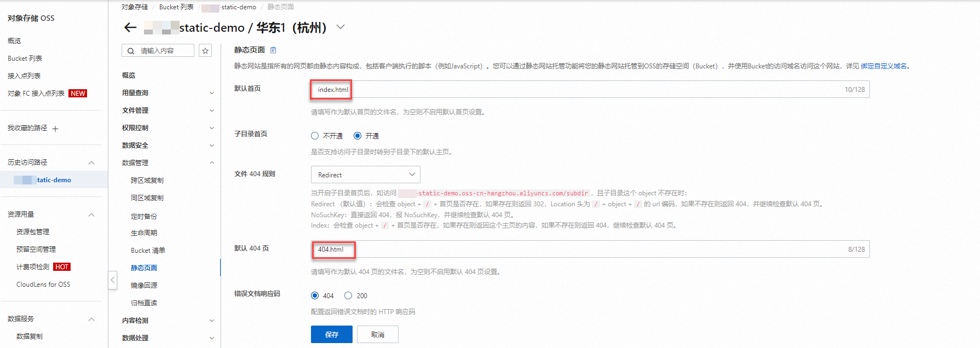
Task: Open the bucket region switcher chevron in title
Action: point(341,27)
